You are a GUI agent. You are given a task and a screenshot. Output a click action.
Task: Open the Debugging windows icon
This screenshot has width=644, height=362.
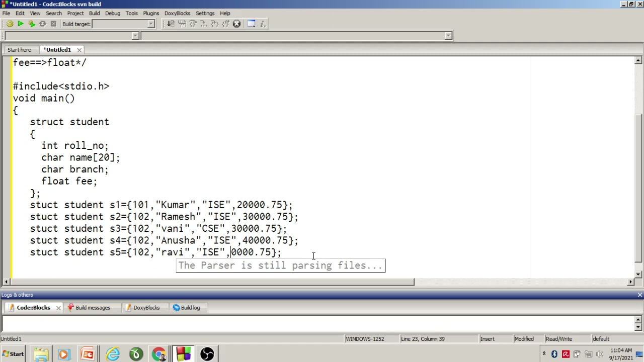252,24
